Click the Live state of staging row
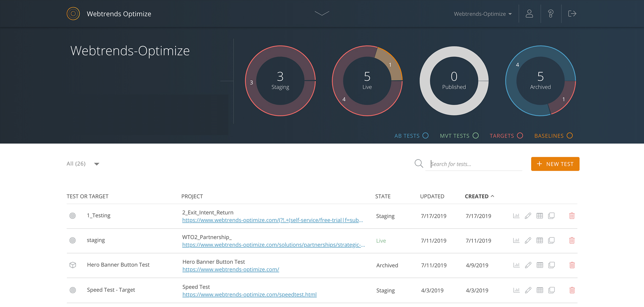The image size is (644, 307). (381, 241)
